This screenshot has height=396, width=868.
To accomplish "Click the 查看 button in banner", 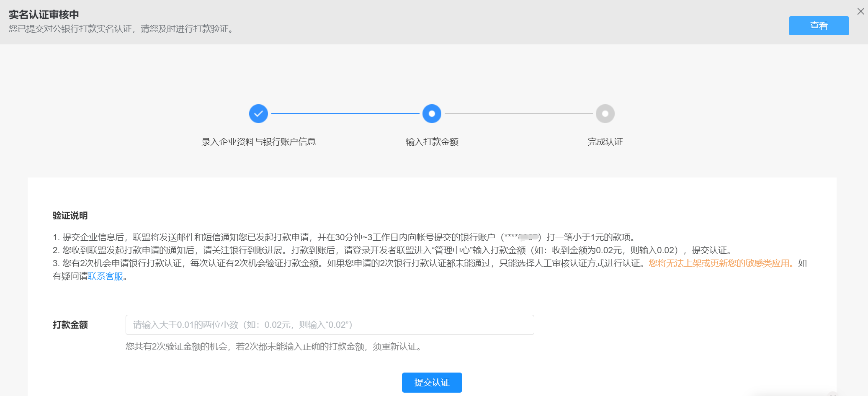I will (x=819, y=26).
